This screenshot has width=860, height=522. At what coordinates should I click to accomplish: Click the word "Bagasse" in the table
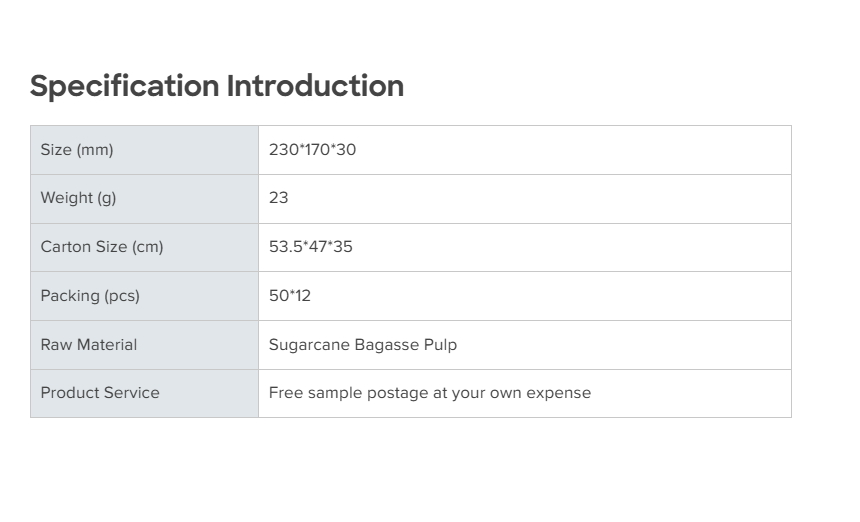click(386, 345)
